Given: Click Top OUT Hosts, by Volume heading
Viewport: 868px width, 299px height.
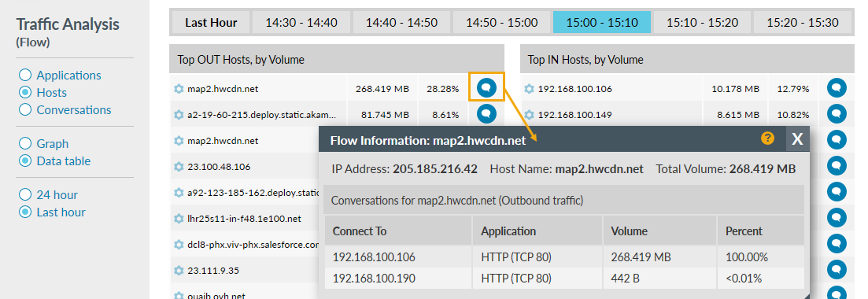Looking at the screenshot, I should 241,59.
